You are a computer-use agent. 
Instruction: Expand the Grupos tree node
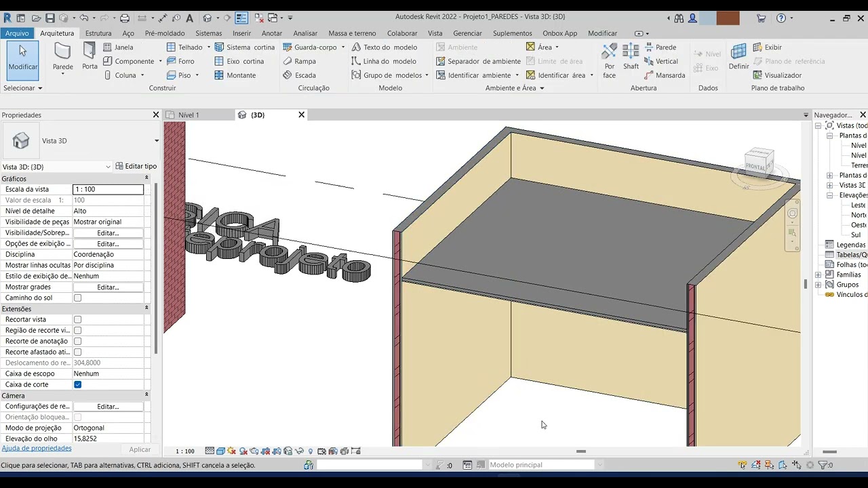pos(818,285)
